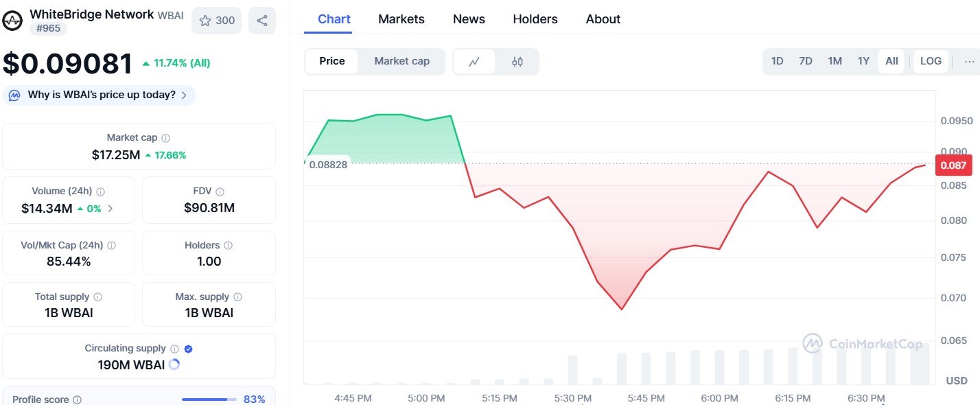Viewport: 980px width, 405px height.
Task: Click the Holders info icon
Action: [228, 245]
